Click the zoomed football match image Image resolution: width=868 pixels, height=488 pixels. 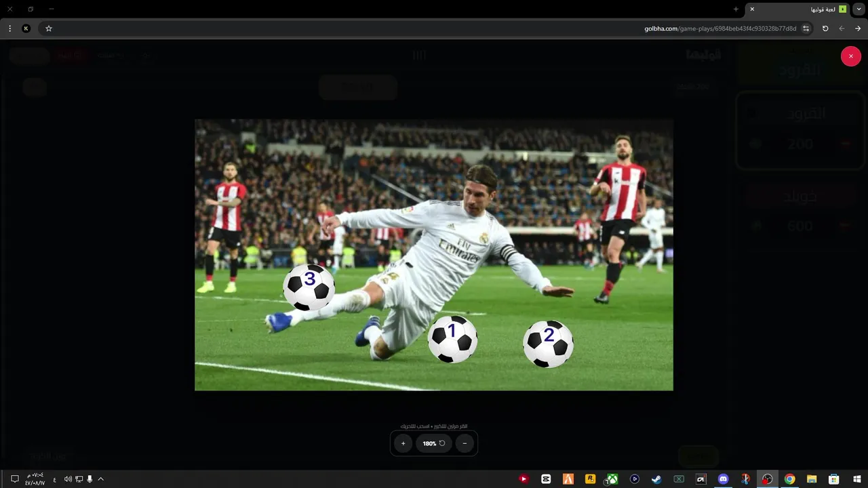point(434,255)
